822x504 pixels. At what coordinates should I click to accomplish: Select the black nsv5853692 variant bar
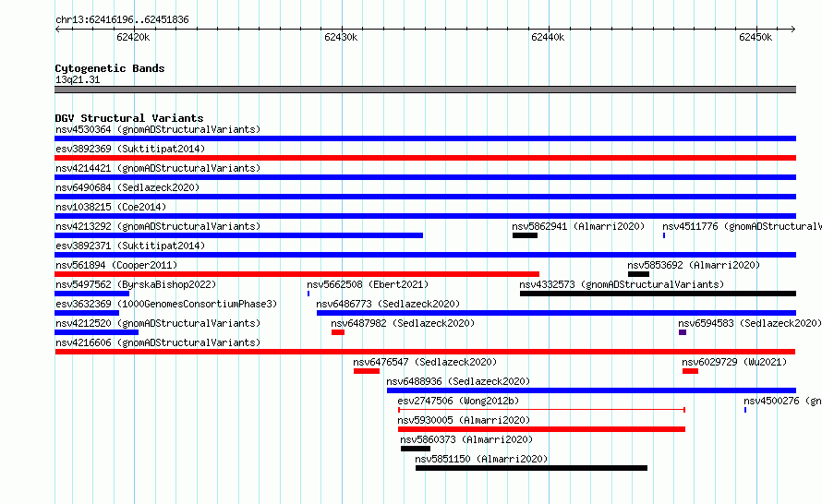point(638,274)
